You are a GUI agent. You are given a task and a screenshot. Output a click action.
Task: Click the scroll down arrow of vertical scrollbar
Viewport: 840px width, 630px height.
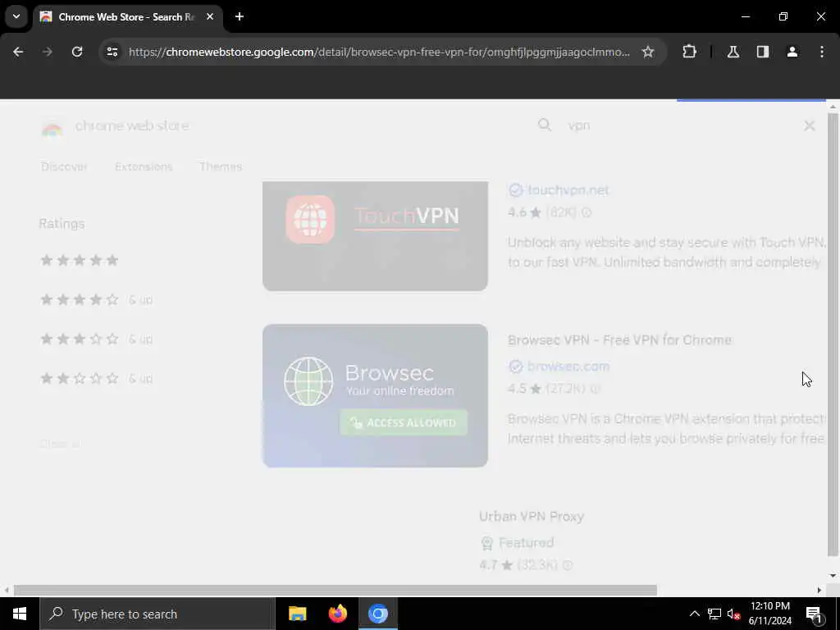[833, 576]
